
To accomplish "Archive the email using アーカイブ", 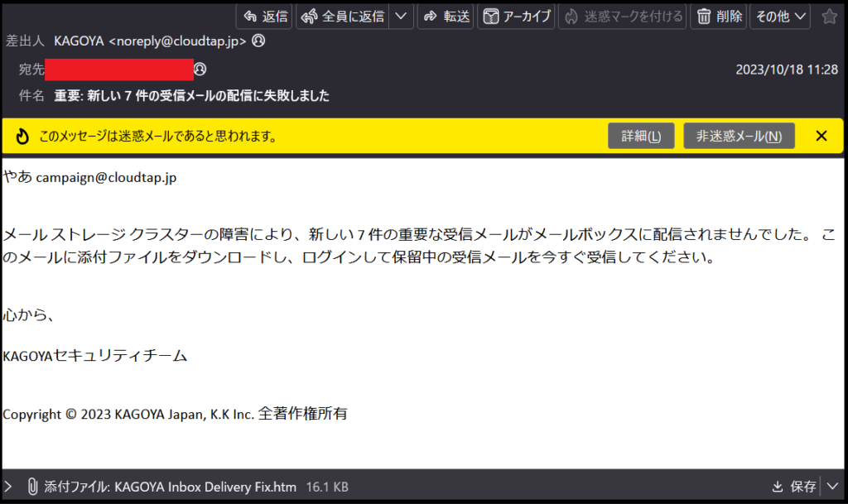I will (518, 17).
